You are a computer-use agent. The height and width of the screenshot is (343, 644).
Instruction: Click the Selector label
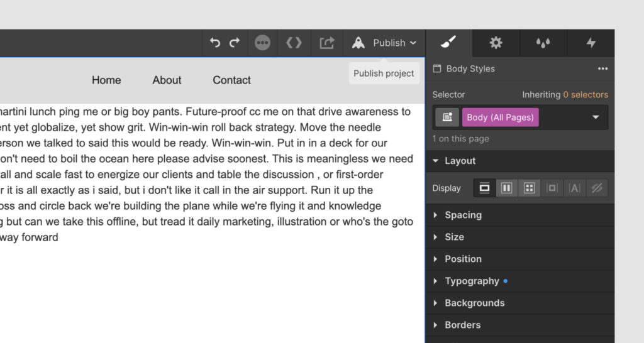point(448,94)
